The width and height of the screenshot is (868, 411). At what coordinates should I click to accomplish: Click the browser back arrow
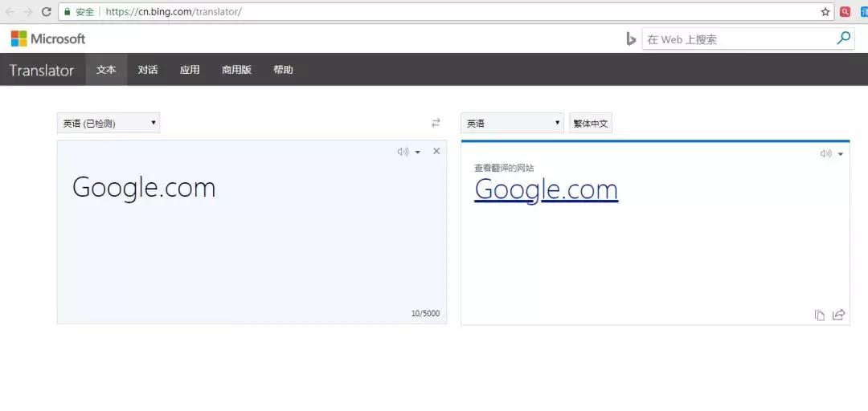pyautogui.click(x=10, y=11)
